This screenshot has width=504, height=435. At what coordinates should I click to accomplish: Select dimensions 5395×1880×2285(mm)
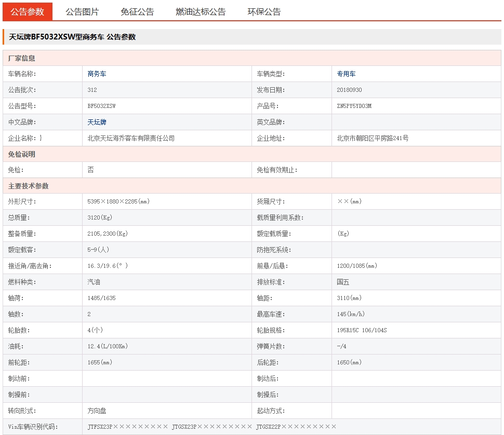pyautogui.click(x=118, y=201)
